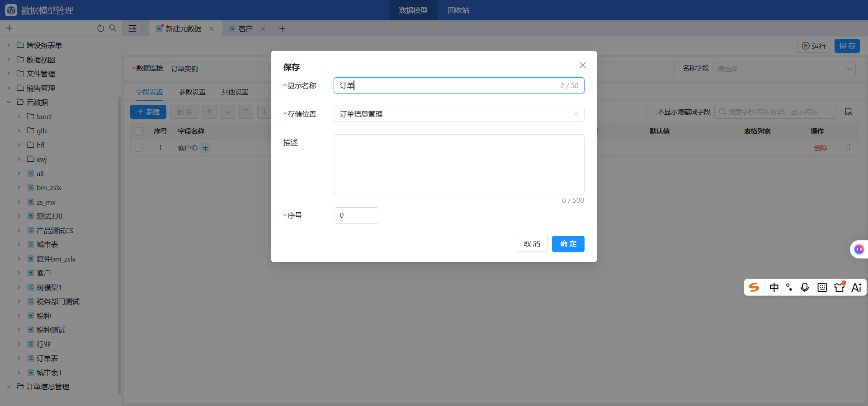Viewport: 868px width, 406px height.
Task: Click the 新建 field button
Action: point(148,112)
